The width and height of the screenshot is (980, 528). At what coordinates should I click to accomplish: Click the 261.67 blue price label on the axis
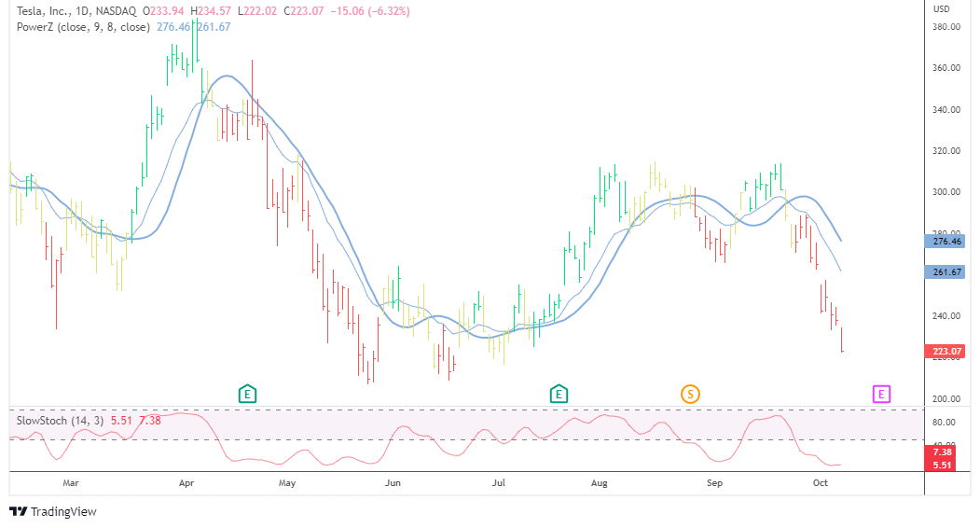(945, 272)
